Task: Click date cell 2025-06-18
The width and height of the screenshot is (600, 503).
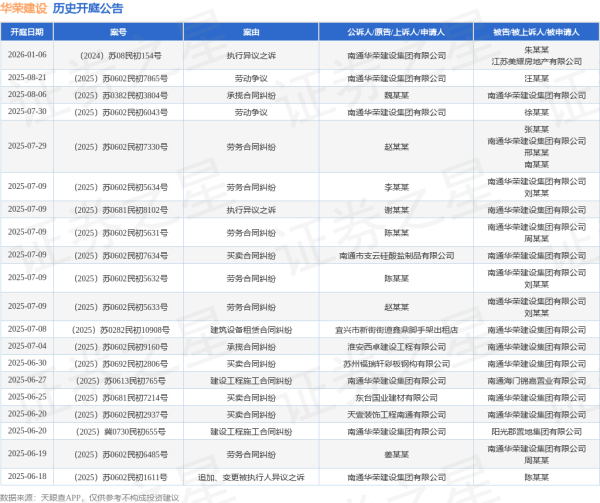Action: [27, 477]
